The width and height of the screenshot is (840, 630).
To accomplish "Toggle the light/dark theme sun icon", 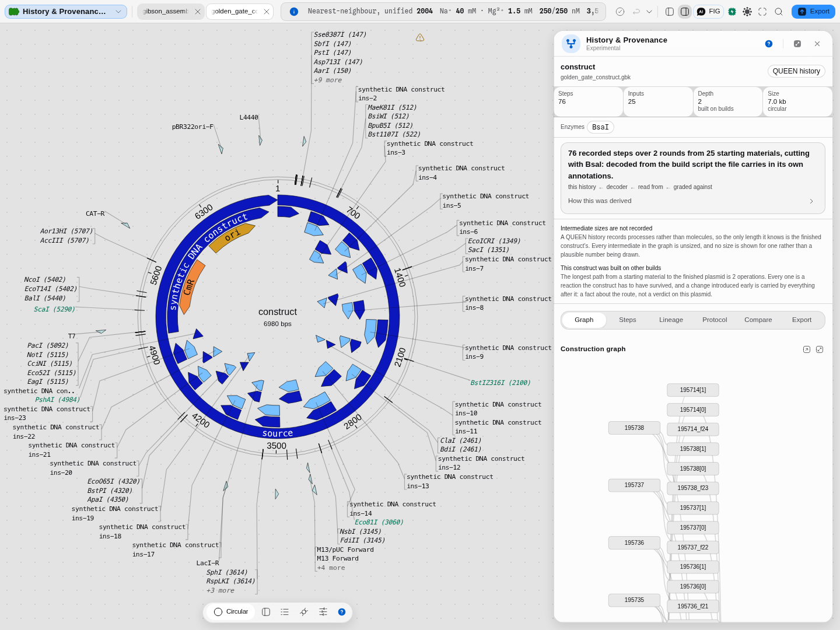I will (747, 12).
